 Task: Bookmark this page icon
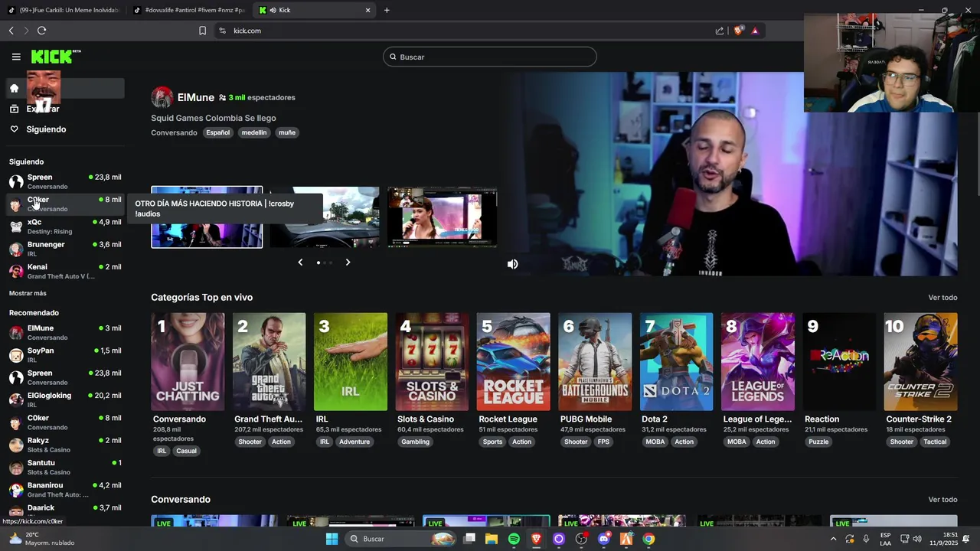click(x=202, y=31)
